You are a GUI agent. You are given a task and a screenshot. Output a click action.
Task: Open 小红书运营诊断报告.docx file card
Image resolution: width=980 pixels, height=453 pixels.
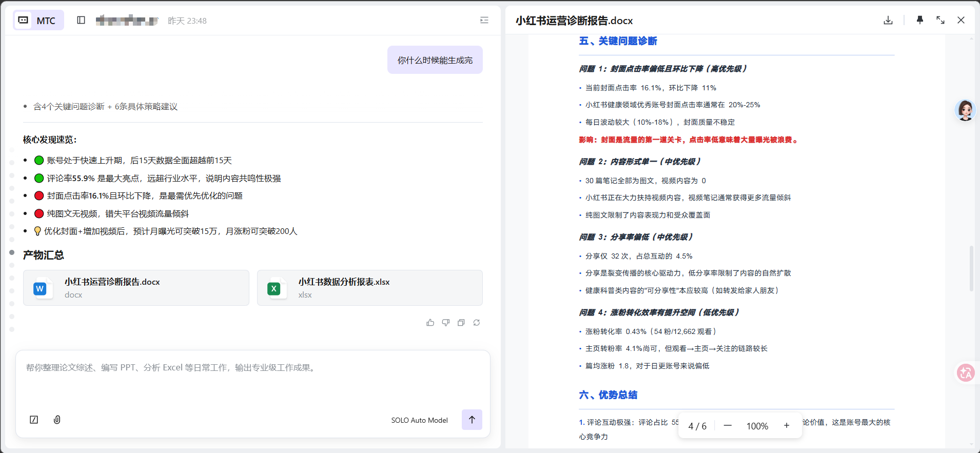136,288
